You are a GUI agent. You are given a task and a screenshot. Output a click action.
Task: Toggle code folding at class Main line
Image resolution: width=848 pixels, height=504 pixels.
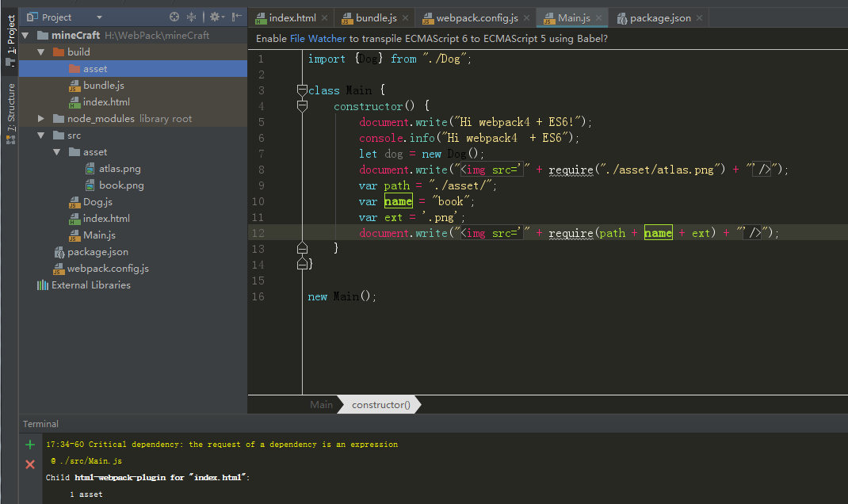click(x=302, y=90)
